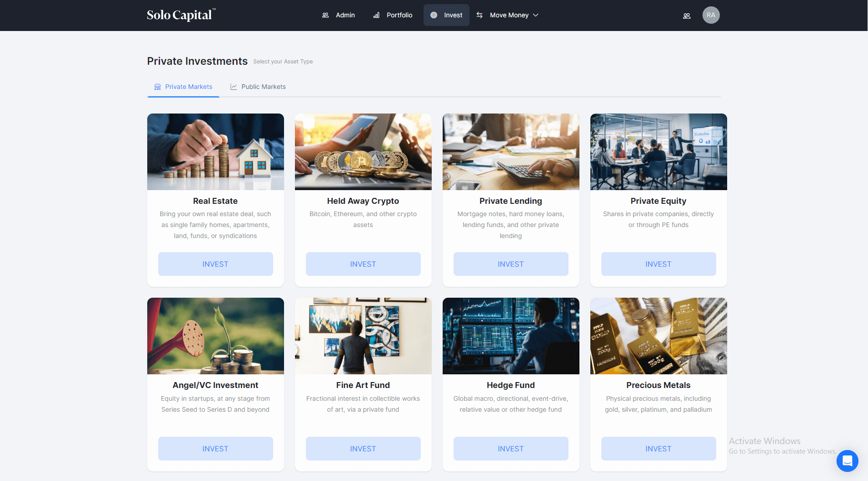Open the RA user avatar menu

pyautogui.click(x=711, y=15)
